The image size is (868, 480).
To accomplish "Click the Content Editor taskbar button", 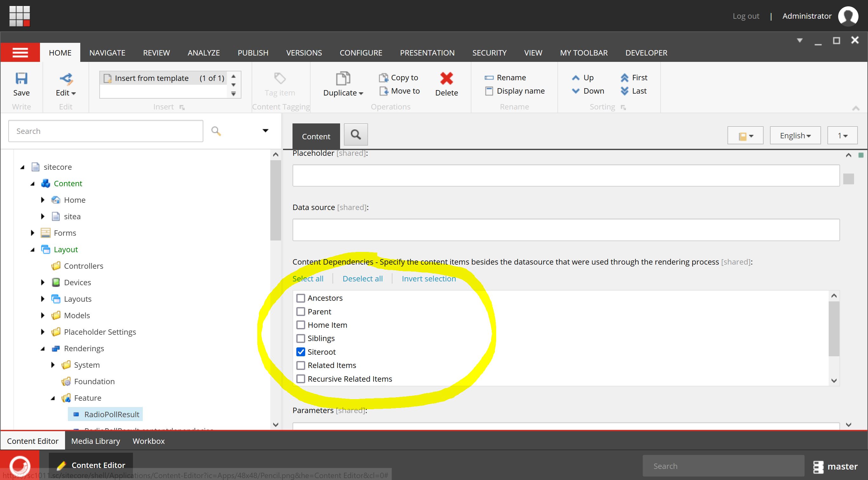I will click(91, 465).
